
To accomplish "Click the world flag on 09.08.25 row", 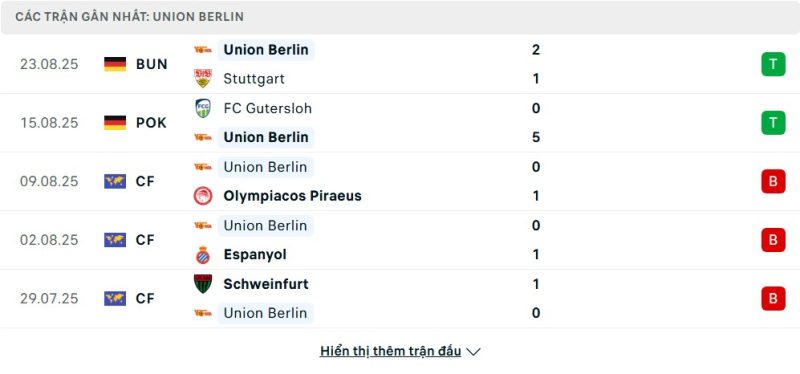I will (x=115, y=182).
